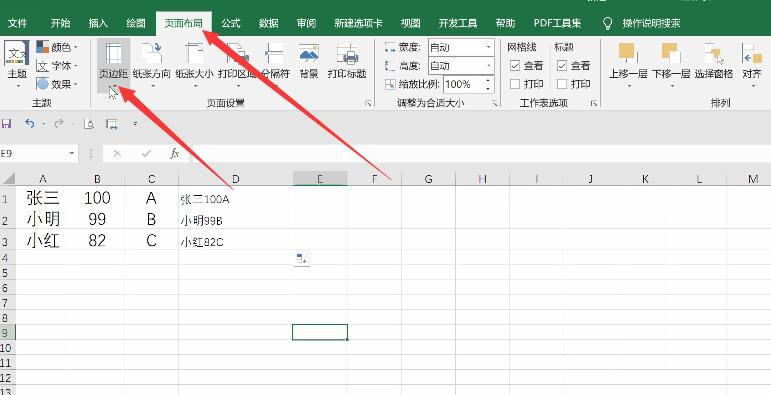Click the print preview quick access icon

(x=89, y=124)
